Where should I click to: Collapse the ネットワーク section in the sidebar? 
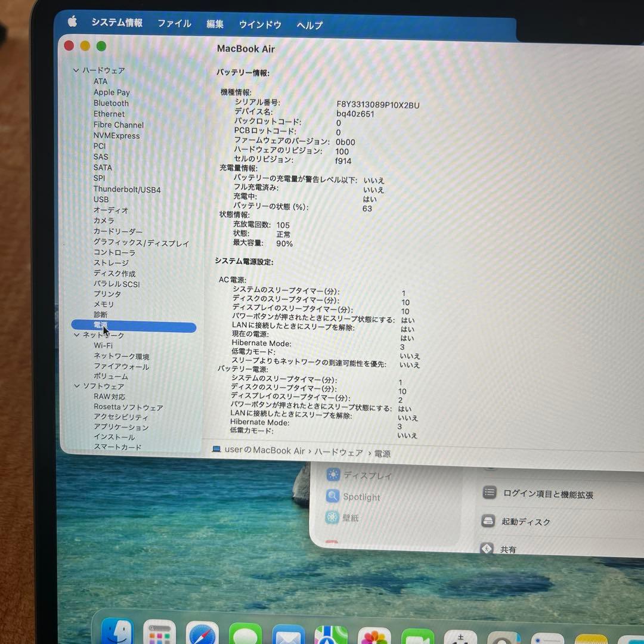(x=76, y=335)
